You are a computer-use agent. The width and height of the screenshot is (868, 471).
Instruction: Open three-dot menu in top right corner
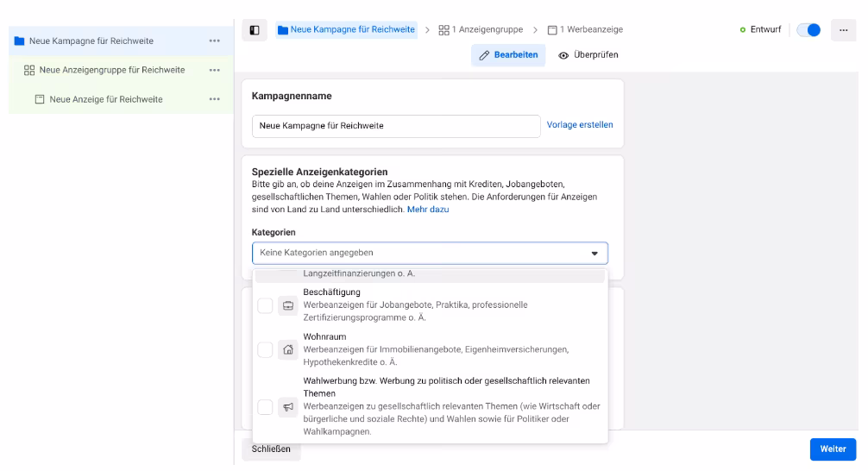click(x=843, y=30)
